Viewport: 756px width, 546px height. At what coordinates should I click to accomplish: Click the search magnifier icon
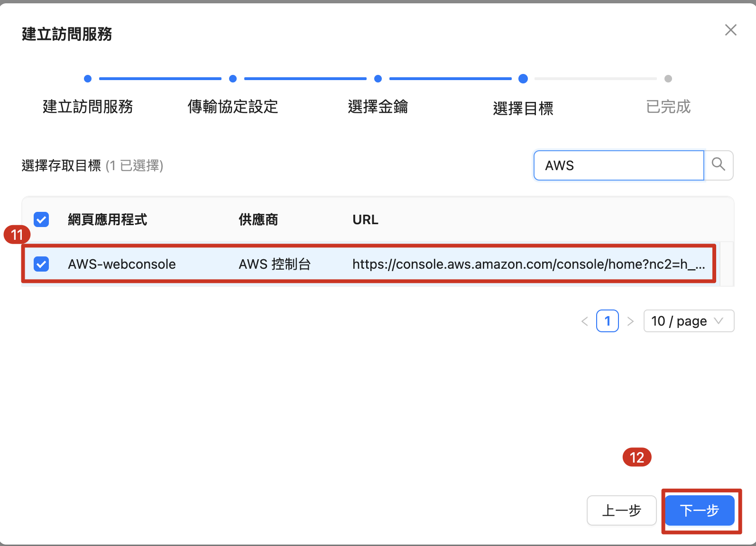[719, 165]
